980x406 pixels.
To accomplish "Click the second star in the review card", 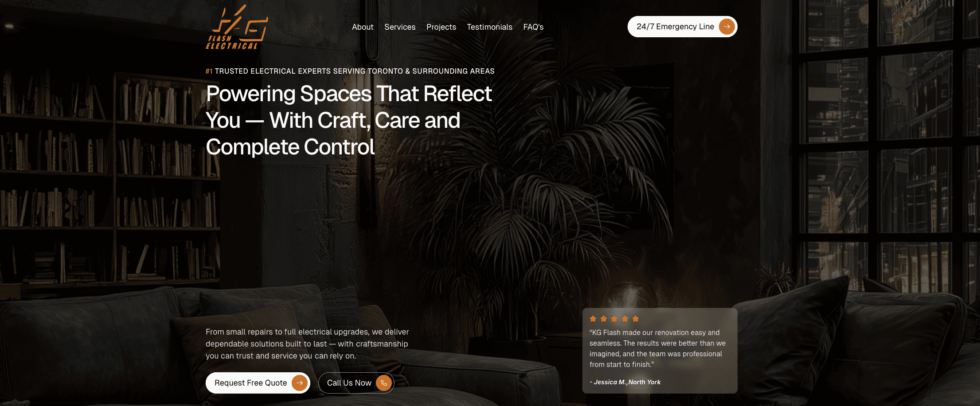I will (604, 319).
